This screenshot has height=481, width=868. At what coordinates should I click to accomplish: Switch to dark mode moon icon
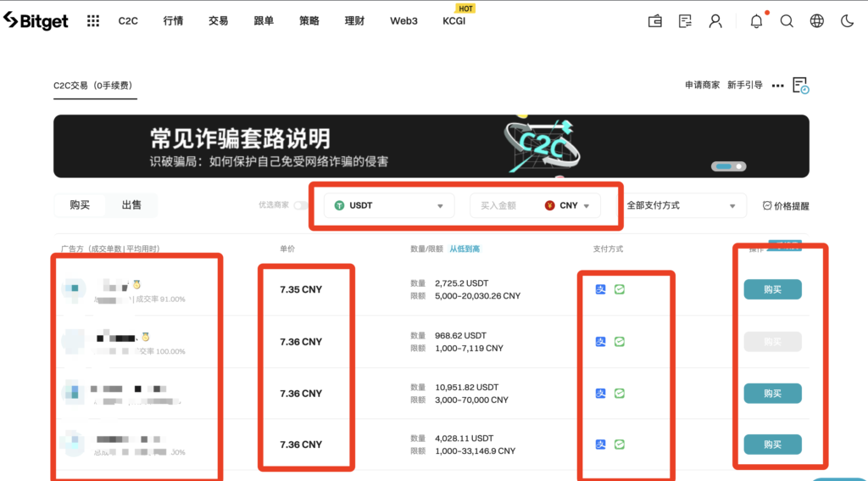click(847, 21)
